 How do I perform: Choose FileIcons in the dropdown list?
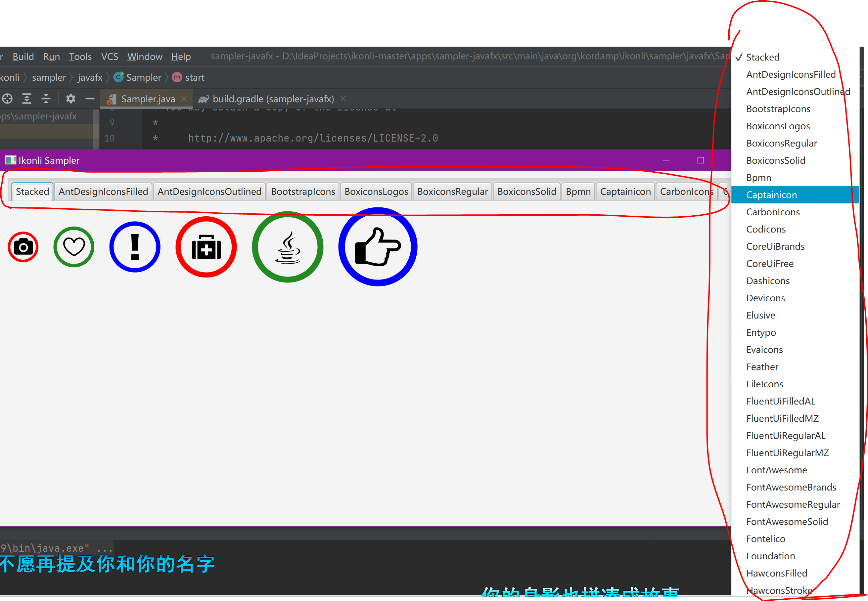(795, 384)
